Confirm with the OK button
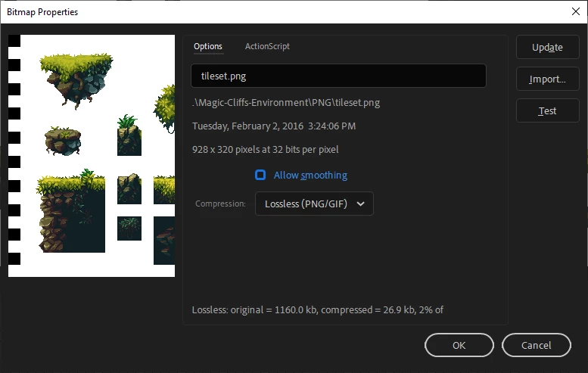Screen dimensions: 588x373 coord(459,345)
